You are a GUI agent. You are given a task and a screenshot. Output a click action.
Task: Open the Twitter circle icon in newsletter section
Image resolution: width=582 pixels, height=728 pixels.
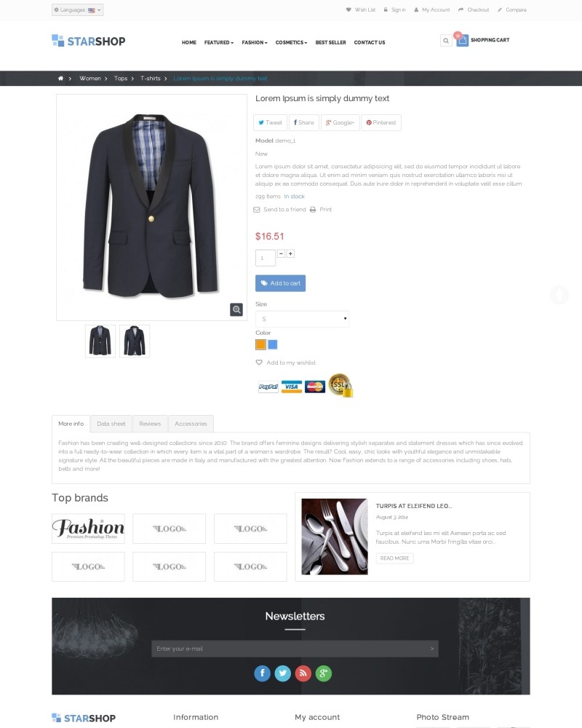[x=283, y=673]
